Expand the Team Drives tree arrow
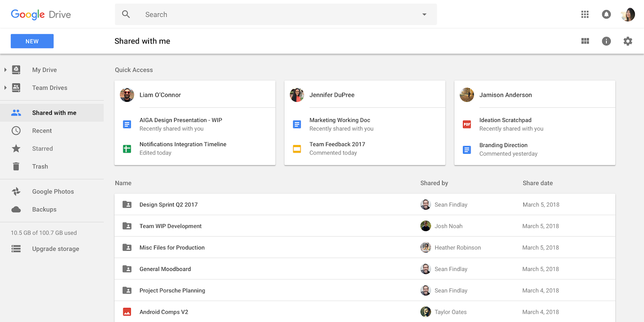The height and width of the screenshot is (322, 644). pyautogui.click(x=5, y=88)
